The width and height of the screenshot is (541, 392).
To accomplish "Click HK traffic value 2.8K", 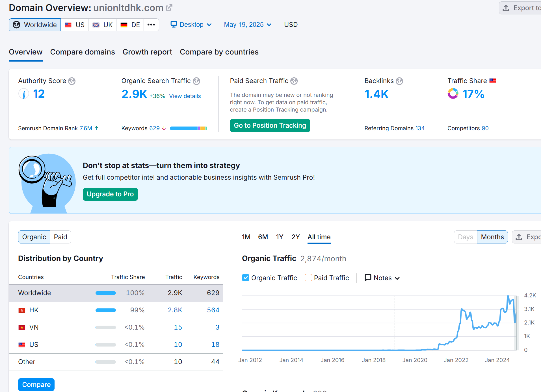I will tap(175, 310).
